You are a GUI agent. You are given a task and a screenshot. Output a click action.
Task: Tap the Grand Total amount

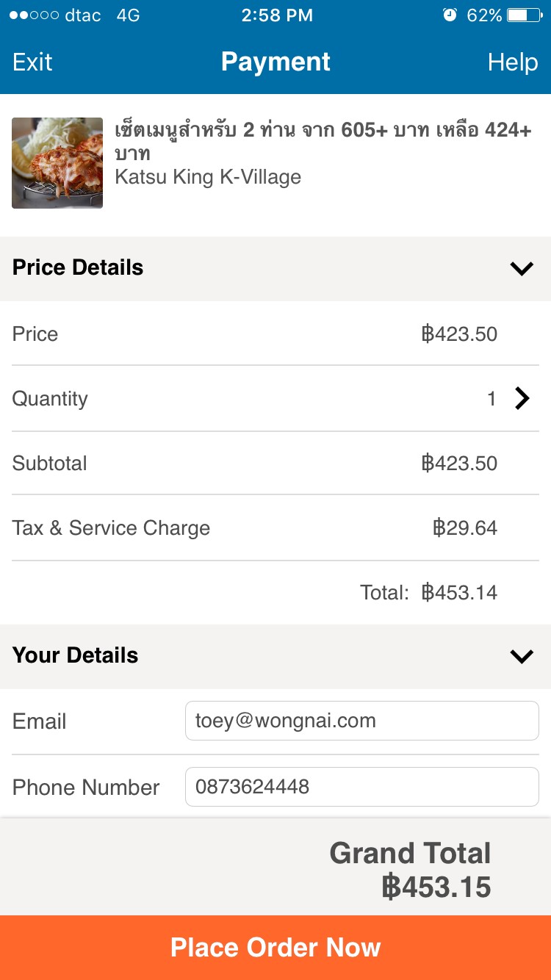[436, 887]
